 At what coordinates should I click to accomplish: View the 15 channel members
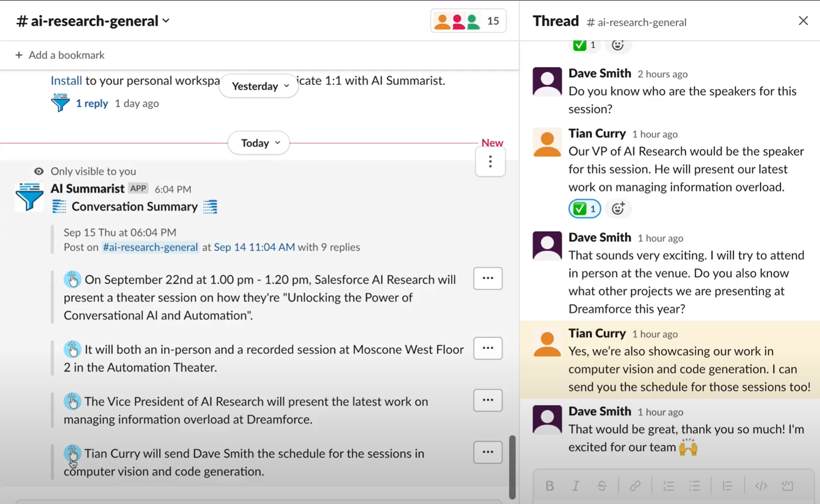[x=468, y=21]
